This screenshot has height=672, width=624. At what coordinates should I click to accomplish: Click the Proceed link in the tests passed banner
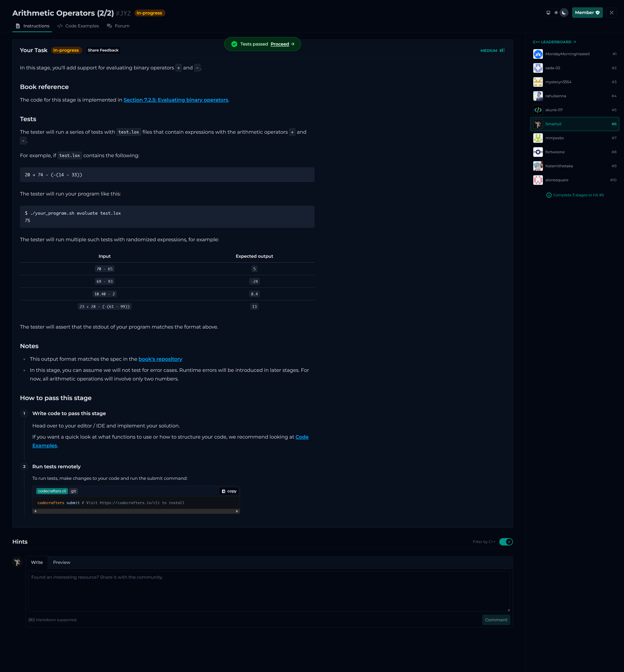pos(280,44)
